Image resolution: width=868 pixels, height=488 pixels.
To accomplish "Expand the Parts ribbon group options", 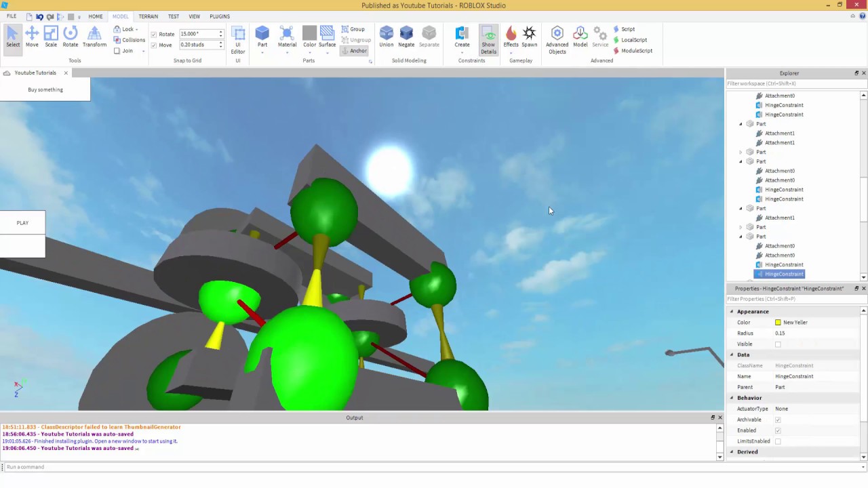I will point(370,62).
